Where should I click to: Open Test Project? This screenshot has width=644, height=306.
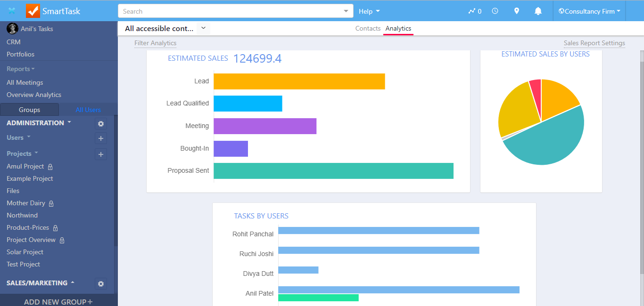24,264
